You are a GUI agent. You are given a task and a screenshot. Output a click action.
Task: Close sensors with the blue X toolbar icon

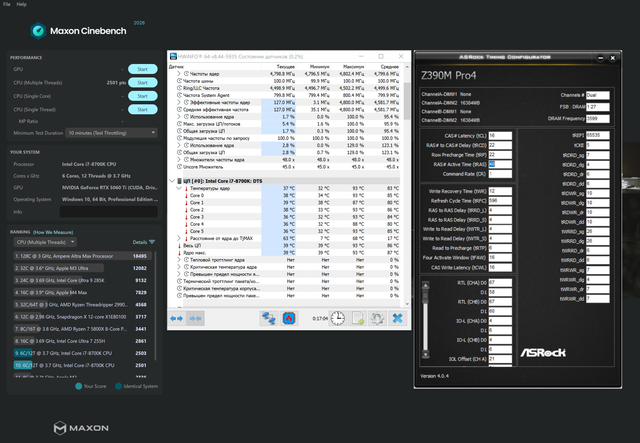(397, 318)
